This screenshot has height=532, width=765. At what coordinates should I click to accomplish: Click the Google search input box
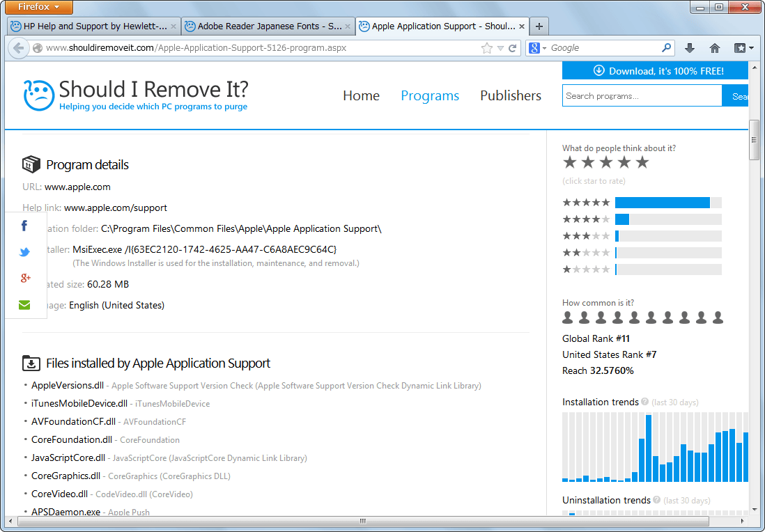605,48
